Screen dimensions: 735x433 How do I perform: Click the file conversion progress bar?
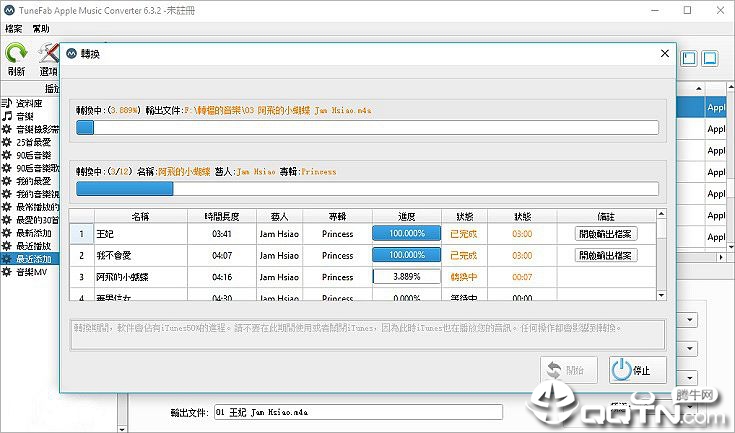[x=367, y=127]
